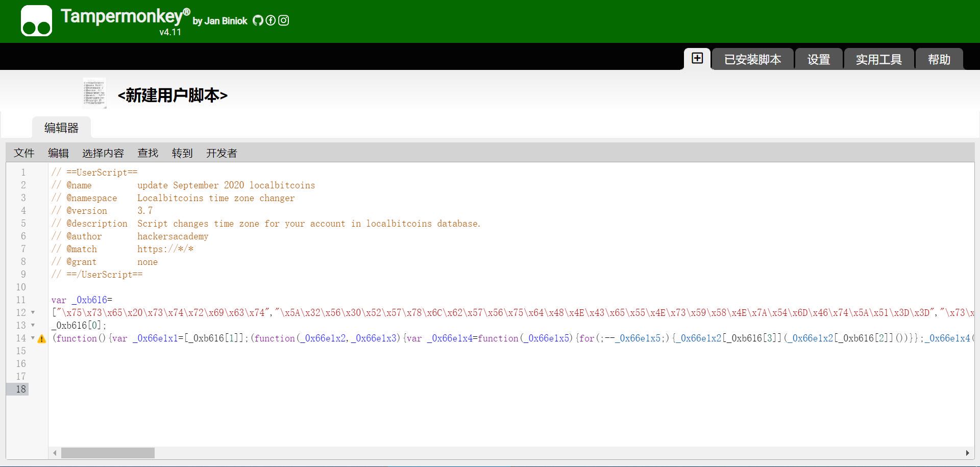
Task: Click the horizontal scrollbar thumb
Action: click(108, 453)
